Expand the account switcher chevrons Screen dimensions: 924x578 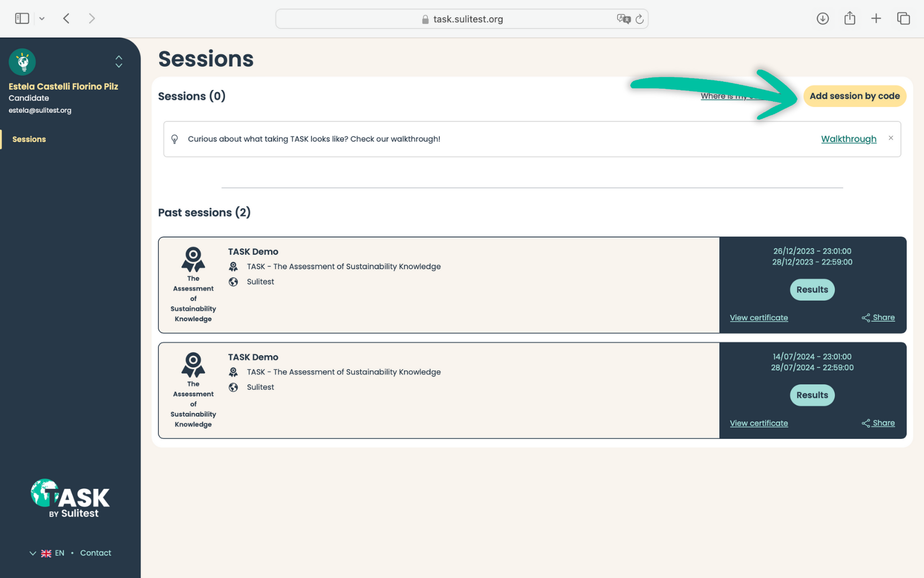[x=119, y=62]
